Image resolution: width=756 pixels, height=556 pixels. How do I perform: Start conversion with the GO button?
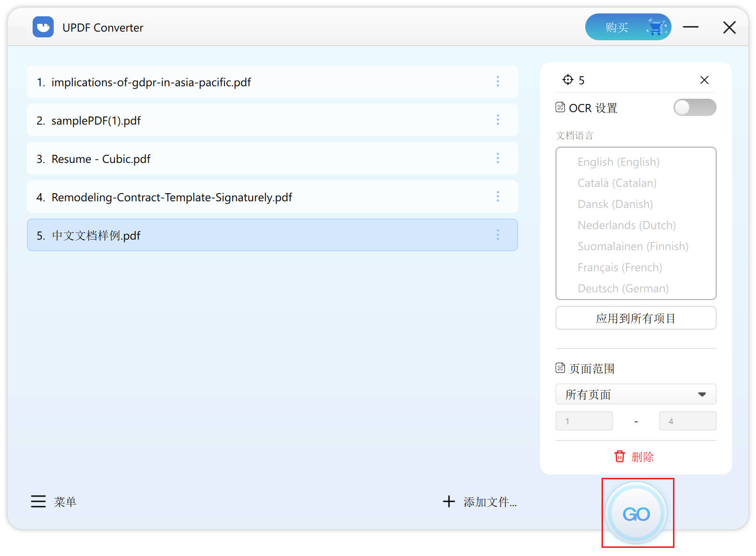(636, 513)
